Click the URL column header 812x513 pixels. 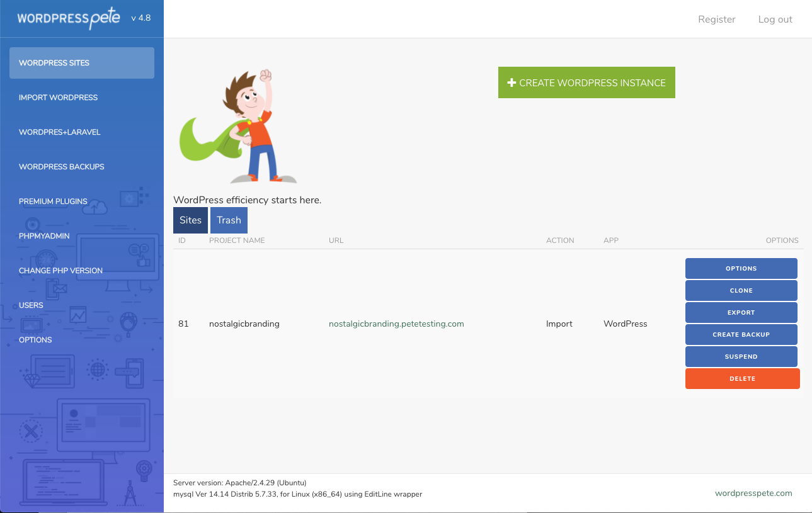click(x=336, y=240)
